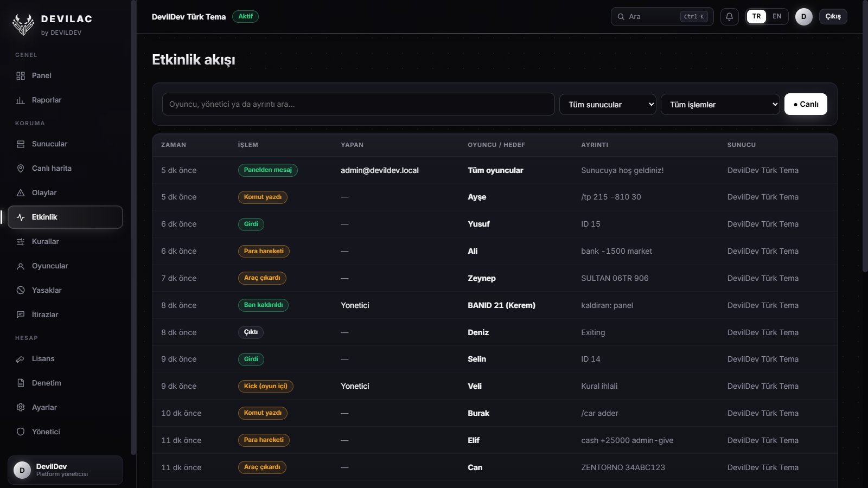The width and height of the screenshot is (868, 488).
Task: Click the search magnifier icon in top bar
Action: [x=621, y=17]
